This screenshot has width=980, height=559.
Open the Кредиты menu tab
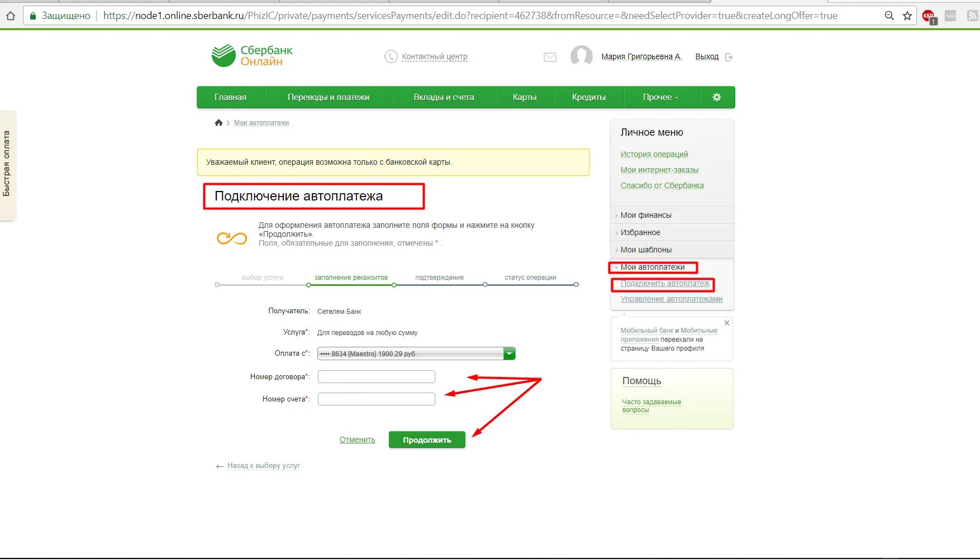[589, 97]
